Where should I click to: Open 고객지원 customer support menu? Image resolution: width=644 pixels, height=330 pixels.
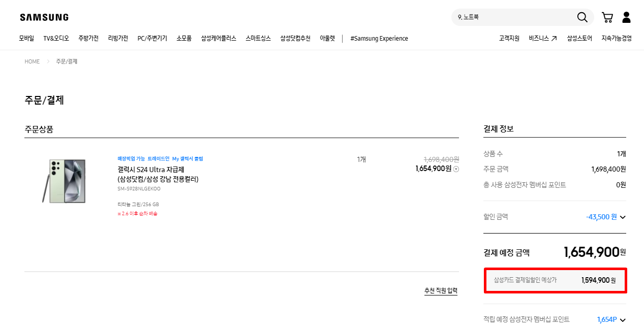tap(509, 38)
